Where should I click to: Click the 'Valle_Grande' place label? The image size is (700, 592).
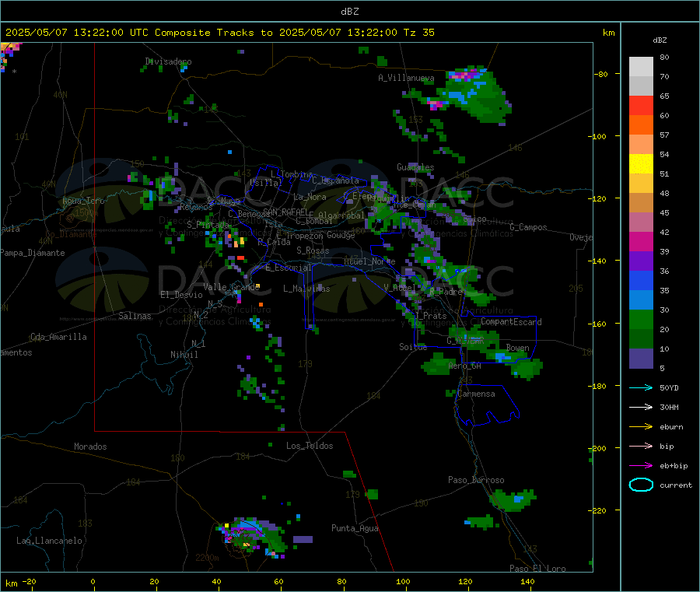pos(231,286)
